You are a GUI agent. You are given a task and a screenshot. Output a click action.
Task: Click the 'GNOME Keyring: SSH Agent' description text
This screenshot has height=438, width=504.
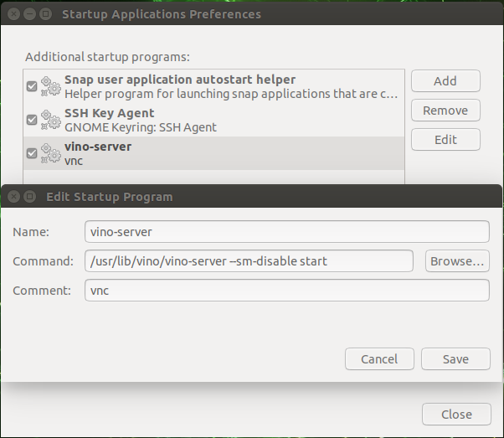click(x=141, y=127)
